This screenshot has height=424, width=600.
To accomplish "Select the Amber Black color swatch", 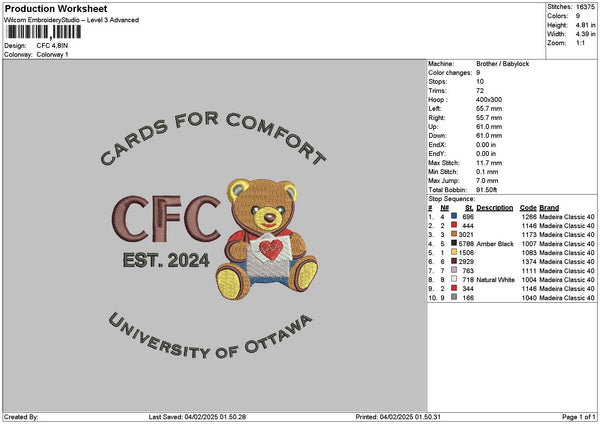I will [454, 243].
